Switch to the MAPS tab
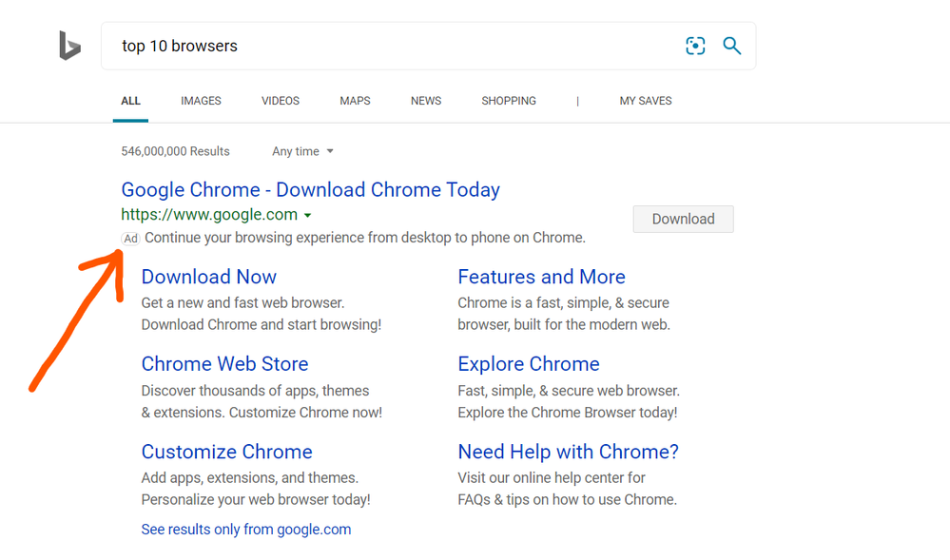 [x=355, y=101]
